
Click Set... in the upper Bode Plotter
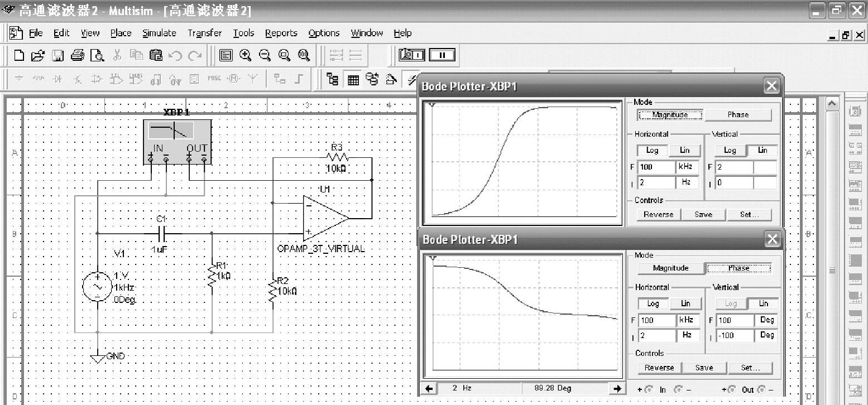pyautogui.click(x=749, y=214)
